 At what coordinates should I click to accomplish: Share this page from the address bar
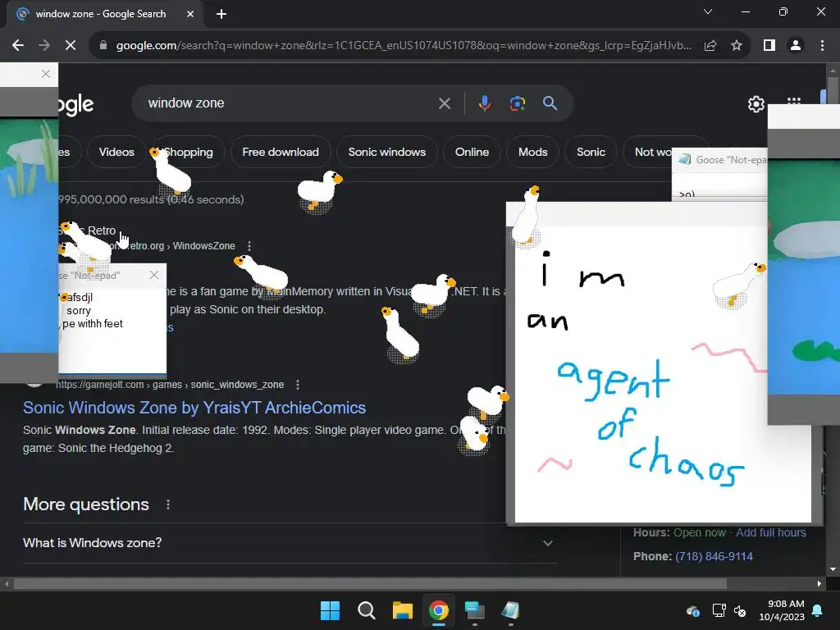710,46
